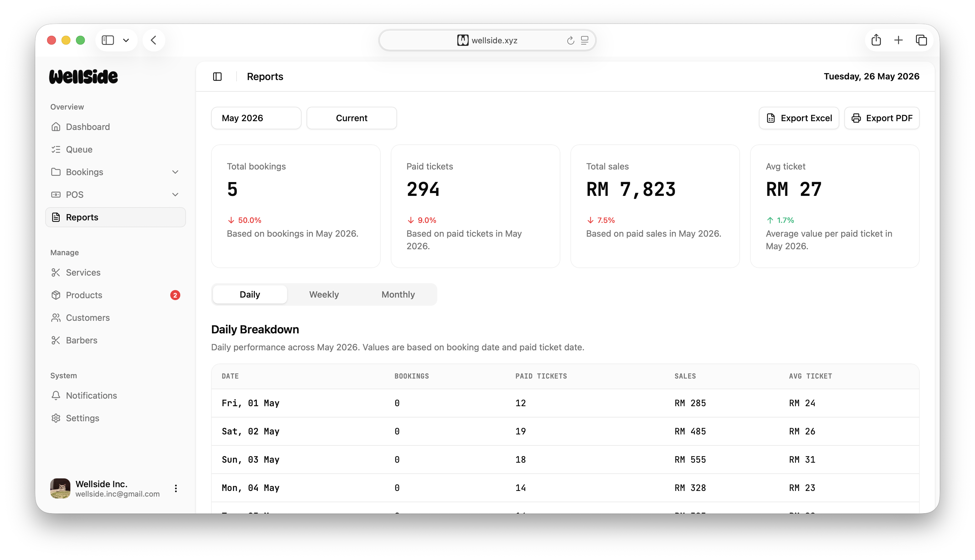Image resolution: width=975 pixels, height=560 pixels.
Task: Click the Barbers scissors icon
Action: (56, 340)
